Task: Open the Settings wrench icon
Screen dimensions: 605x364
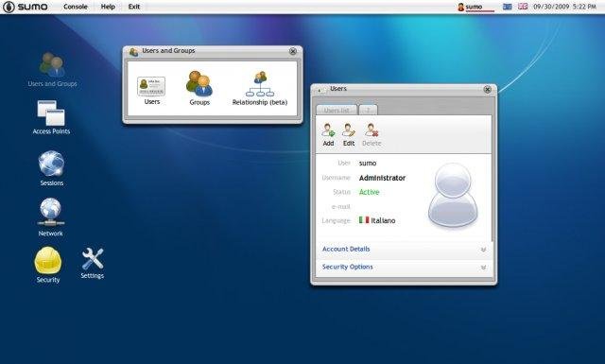Action: 93,263
